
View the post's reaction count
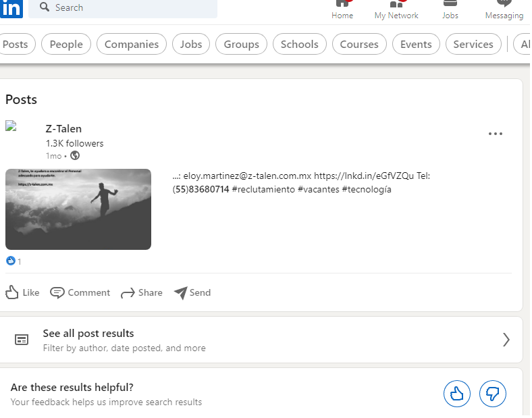14,261
